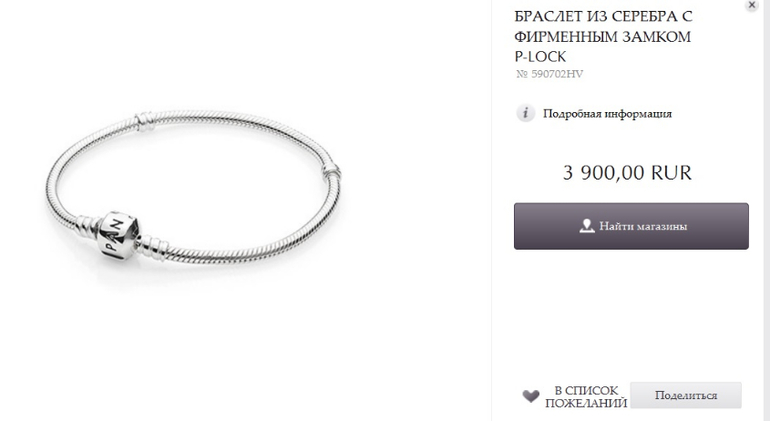
Task: Click the price 3 900,00 RUR
Action: (x=627, y=173)
